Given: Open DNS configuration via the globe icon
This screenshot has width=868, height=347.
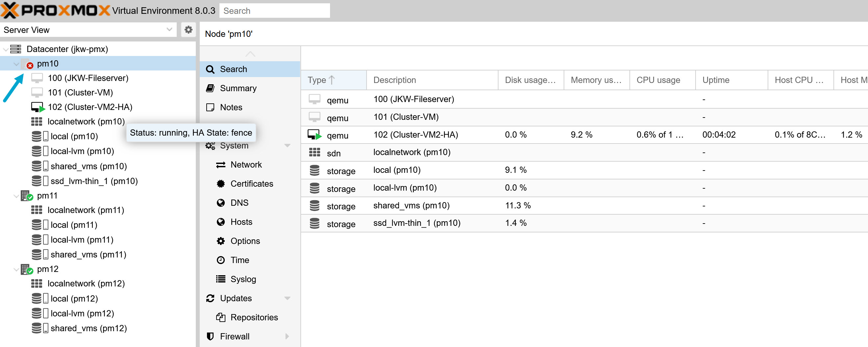Looking at the screenshot, I should [221, 202].
